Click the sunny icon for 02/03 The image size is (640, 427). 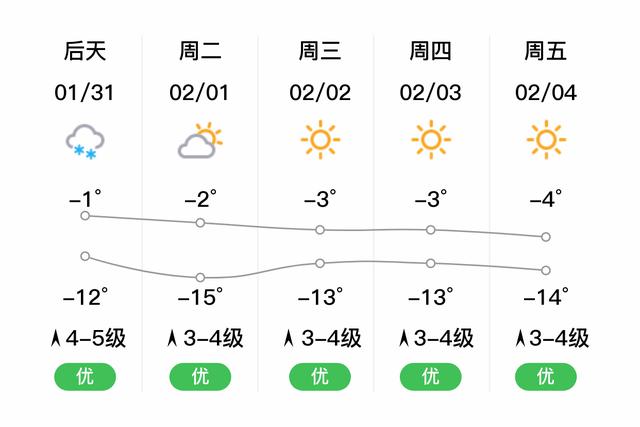(431, 140)
